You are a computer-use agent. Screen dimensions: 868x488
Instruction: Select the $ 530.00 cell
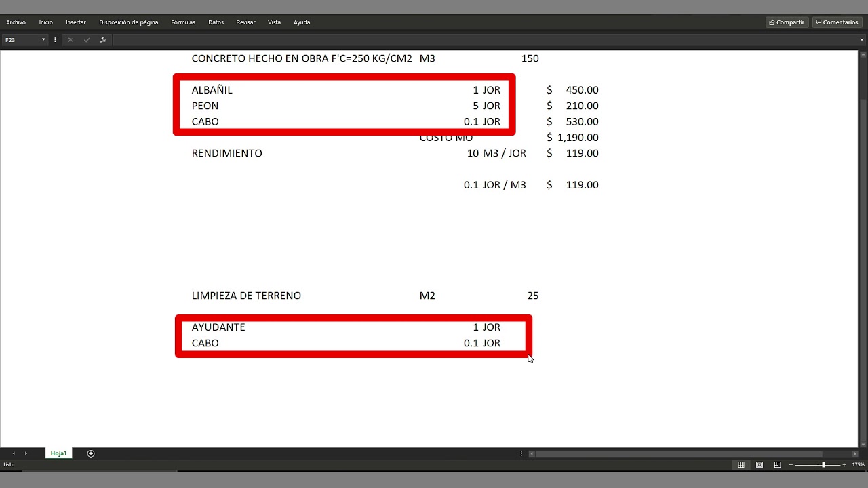click(572, 121)
